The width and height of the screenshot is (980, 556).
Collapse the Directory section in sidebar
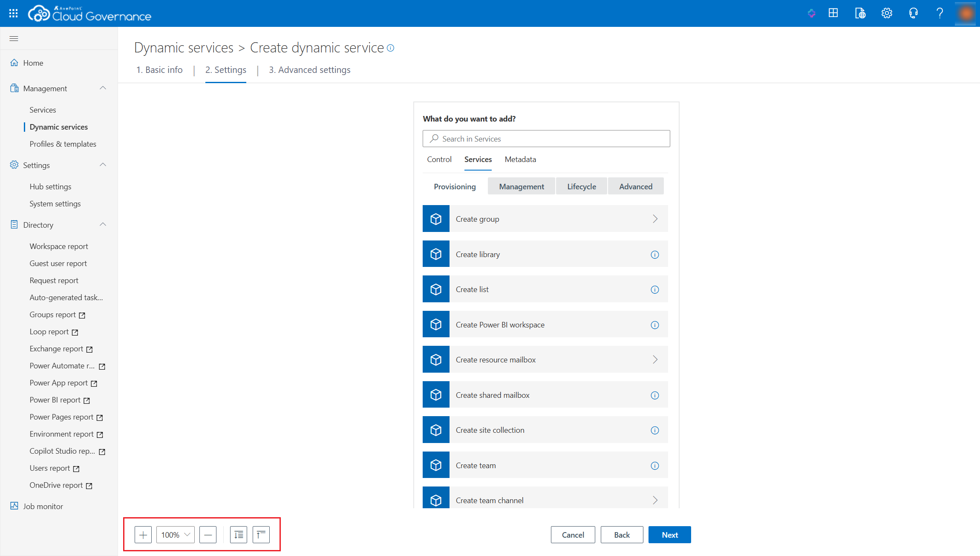pos(103,225)
